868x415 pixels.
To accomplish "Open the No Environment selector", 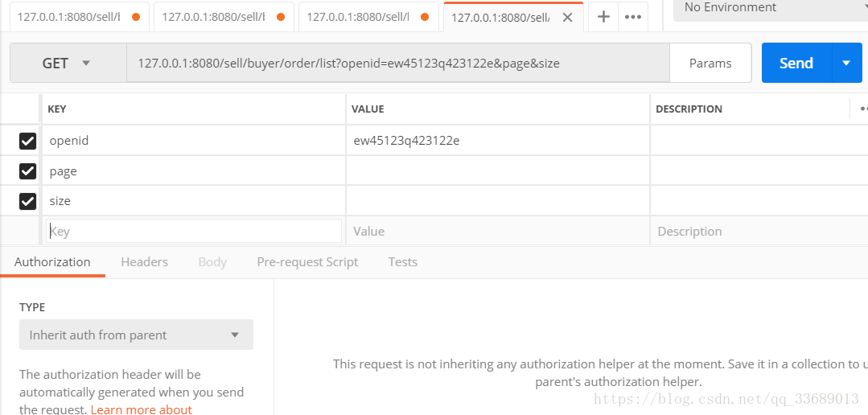I will click(771, 8).
